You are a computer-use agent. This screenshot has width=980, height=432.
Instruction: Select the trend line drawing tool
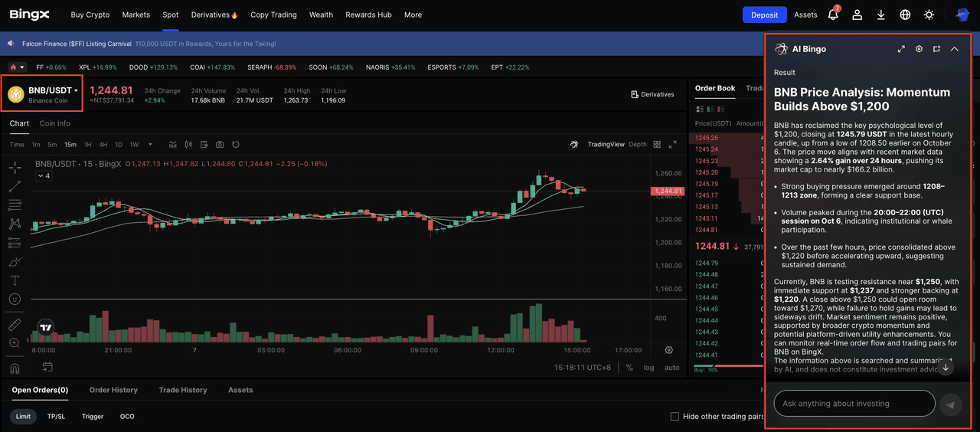tap(15, 186)
